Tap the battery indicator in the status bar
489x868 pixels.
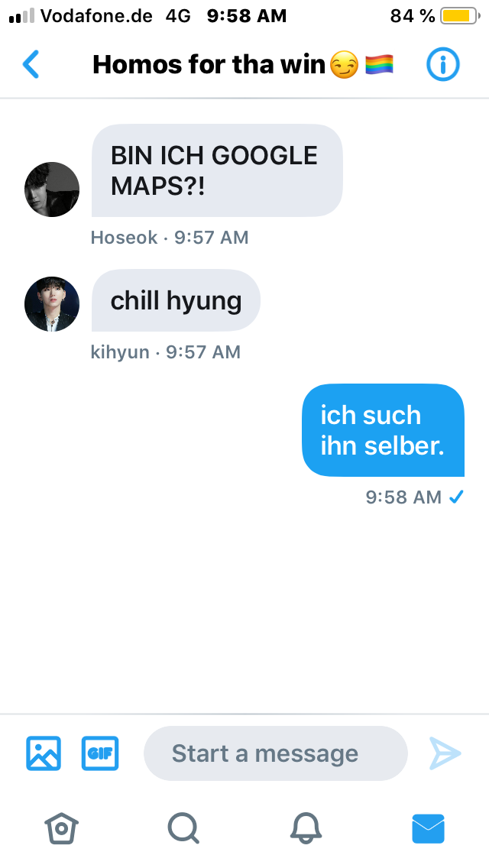point(459,16)
